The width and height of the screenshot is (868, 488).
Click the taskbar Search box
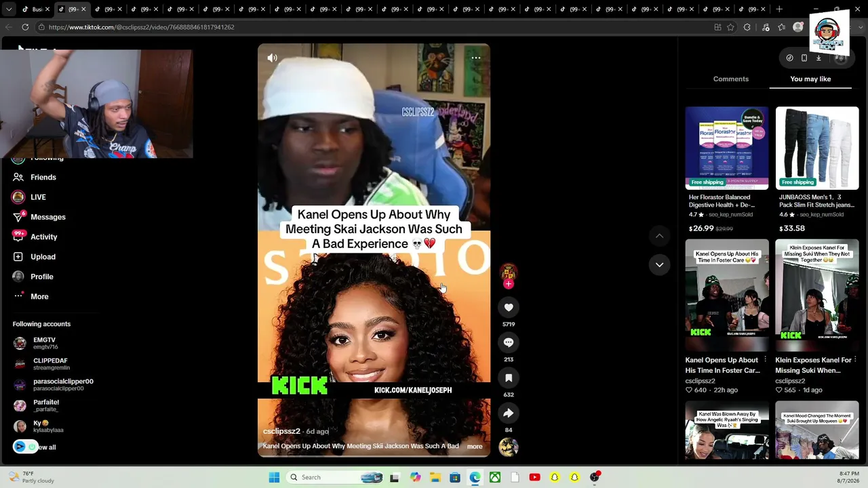[x=336, y=477]
